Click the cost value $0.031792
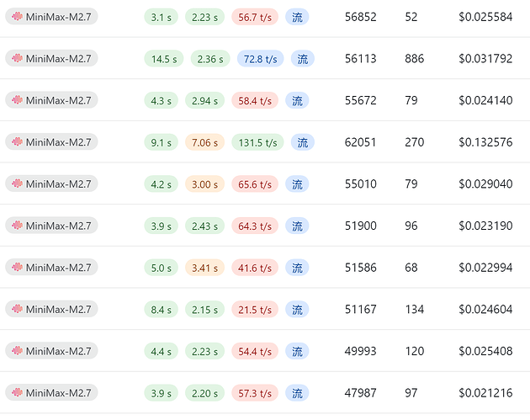The width and height of the screenshot is (530, 420). point(485,59)
